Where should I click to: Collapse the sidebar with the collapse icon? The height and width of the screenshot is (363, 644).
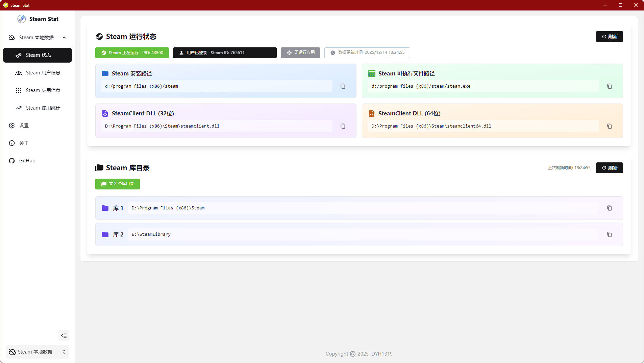click(x=64, y=336)
